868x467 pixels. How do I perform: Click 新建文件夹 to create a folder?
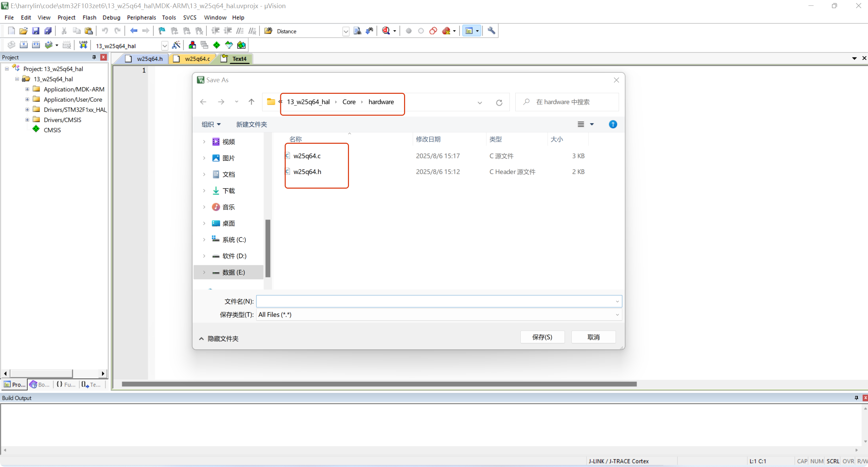click(251, 124)
